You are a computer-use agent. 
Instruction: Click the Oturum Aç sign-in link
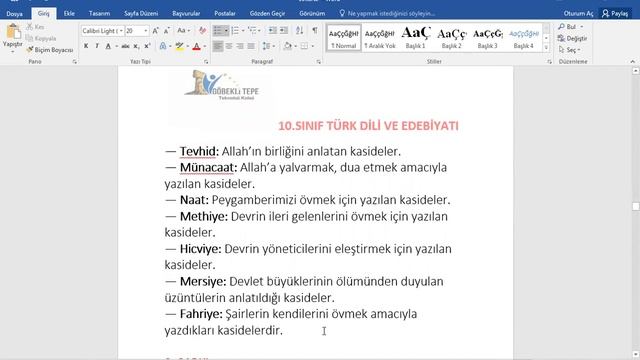pos(578,13)
